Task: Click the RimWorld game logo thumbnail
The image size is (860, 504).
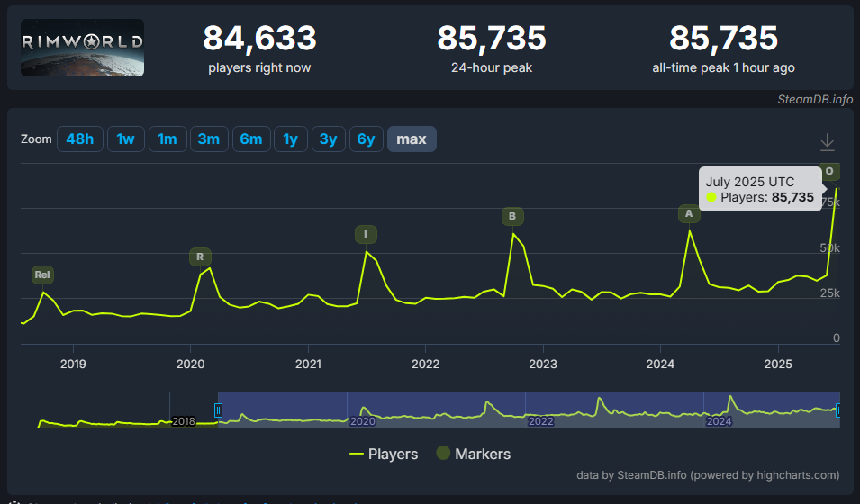Action: pyautogui.click(x=82, y=48)
